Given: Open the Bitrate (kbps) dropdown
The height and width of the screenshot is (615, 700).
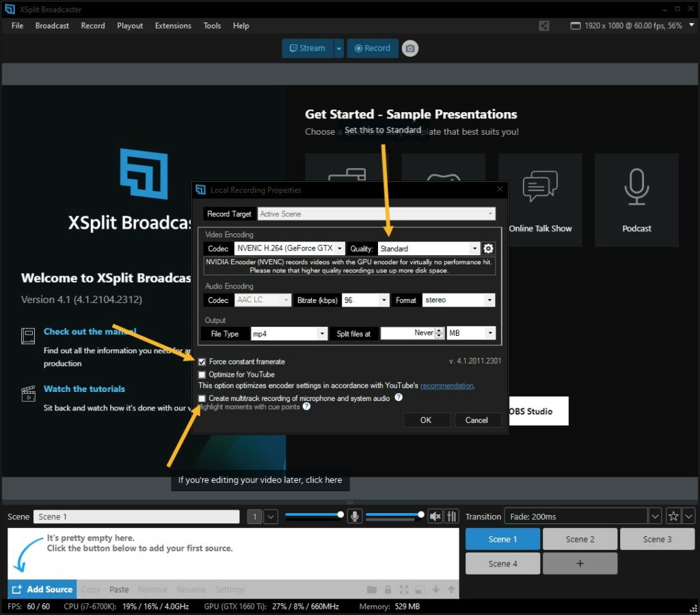Looking at the screenshot, I should click(366, 300).
